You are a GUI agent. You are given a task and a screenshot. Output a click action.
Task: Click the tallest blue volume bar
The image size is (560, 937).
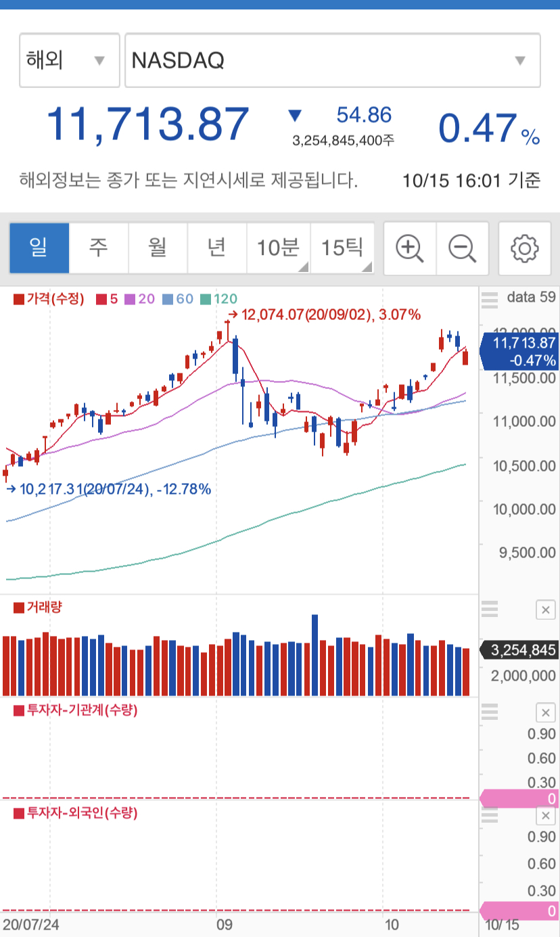pos(314,656)
